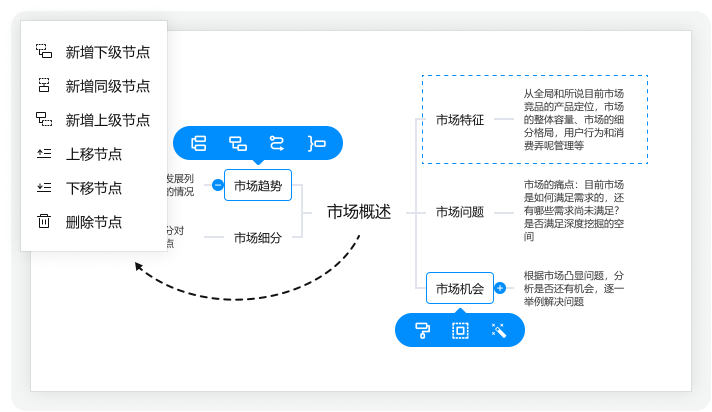Viewport: 712px width, 412px height.
Task: Select the 市场趋势 node
Action: coord(258,185)
